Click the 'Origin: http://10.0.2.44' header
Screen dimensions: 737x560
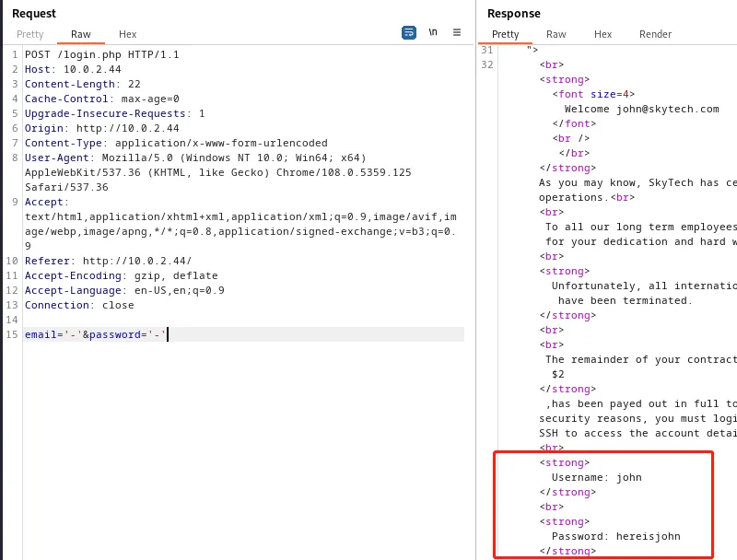[102, 128]
